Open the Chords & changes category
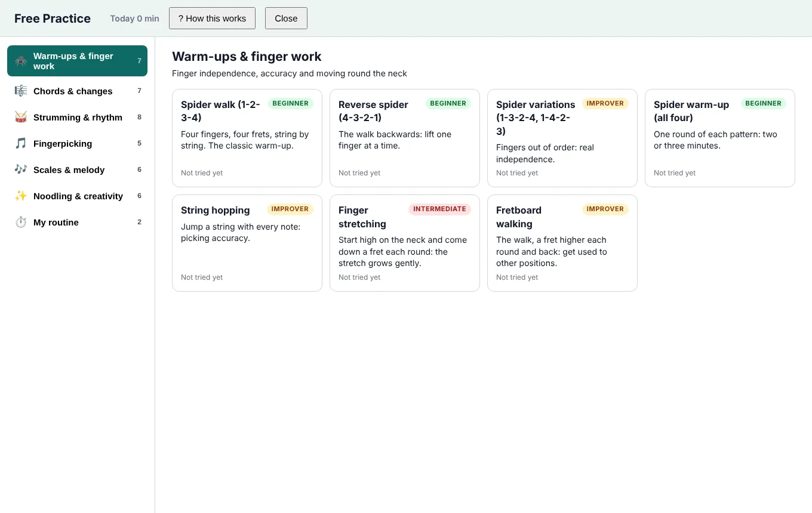The height and width of the screenshot is (513, 812). click(x=77, y=91)
